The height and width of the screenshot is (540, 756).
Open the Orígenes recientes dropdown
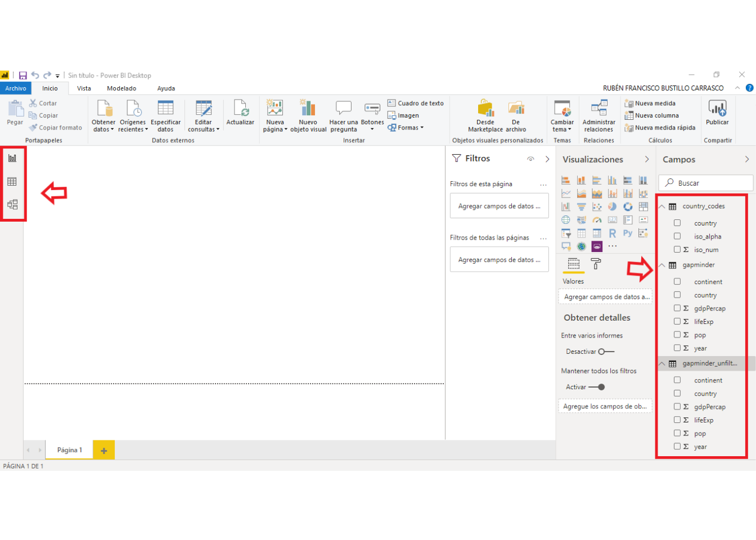coord(133,116)
